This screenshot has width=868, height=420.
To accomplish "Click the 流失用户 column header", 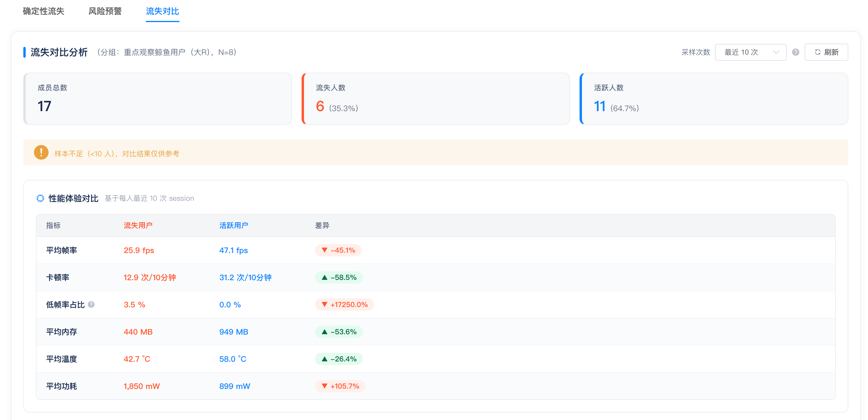I will point(138,225).
